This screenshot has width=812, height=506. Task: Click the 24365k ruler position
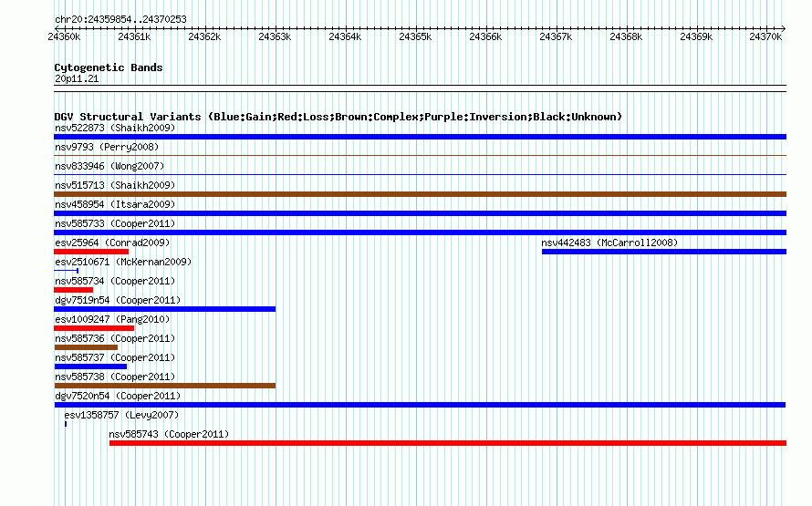click(415, 36)
